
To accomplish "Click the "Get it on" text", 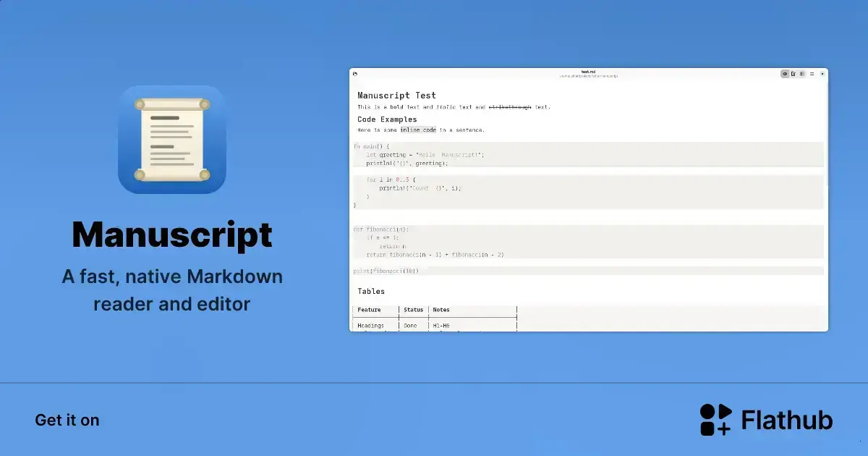I will 67,420.
